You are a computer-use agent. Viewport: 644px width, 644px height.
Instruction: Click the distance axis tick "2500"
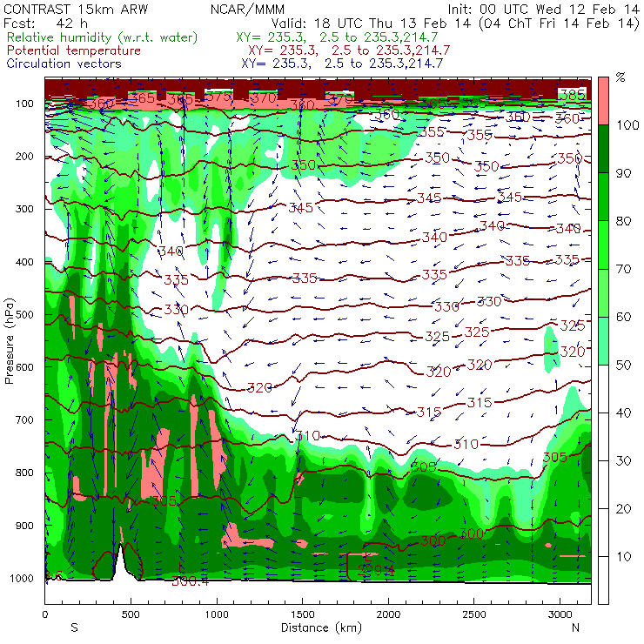(473, 614)
